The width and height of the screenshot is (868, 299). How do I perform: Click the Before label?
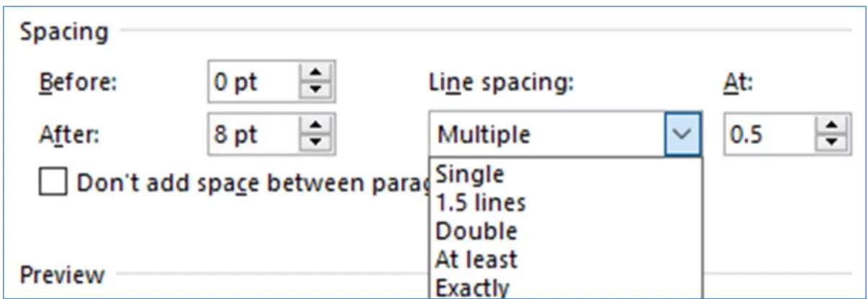point(76,82)
